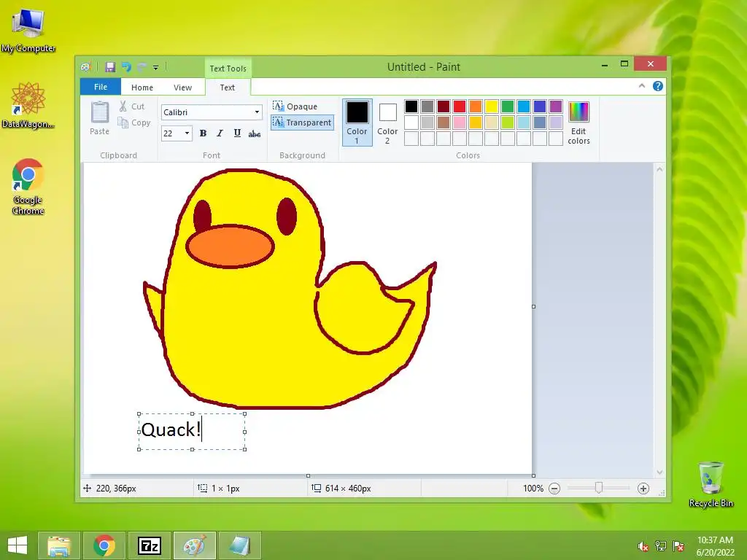Screen dimensions: 747x560
Task: Open Paint Help question mark icon
Action: point(658,86)
